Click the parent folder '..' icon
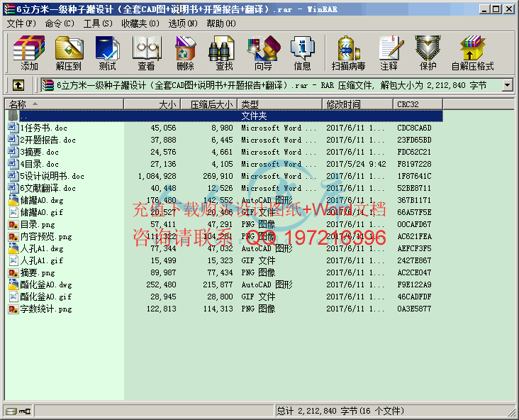519x420 pixels. click(x=13, y=116)
